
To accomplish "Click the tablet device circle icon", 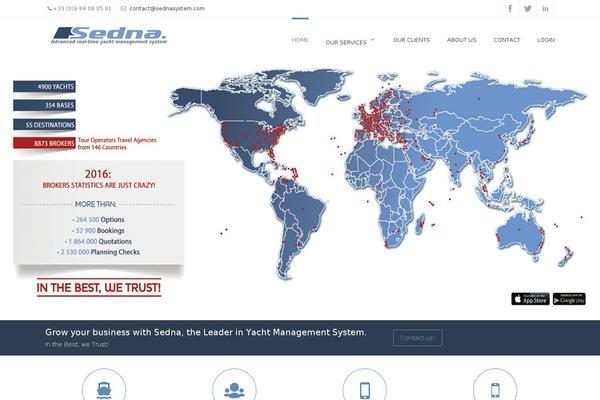I will (x=365, y=385).
